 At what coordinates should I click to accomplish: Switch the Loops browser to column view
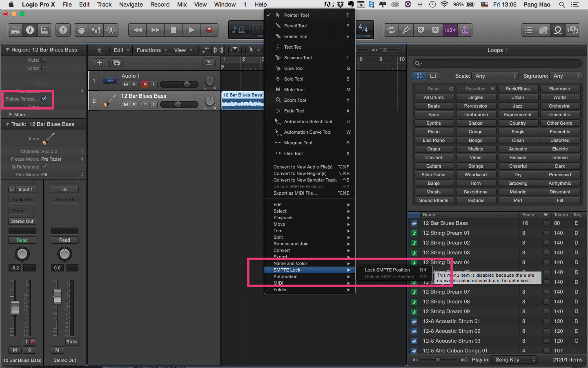(433, 76)
